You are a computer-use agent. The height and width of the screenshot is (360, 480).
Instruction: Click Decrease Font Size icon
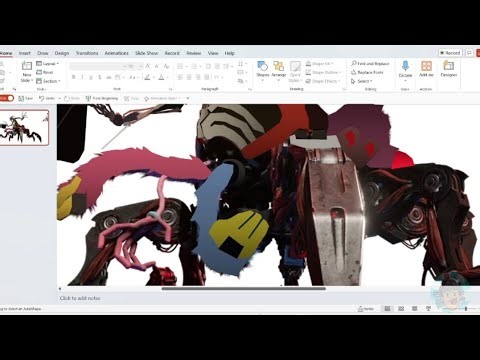tap(157, 66)
